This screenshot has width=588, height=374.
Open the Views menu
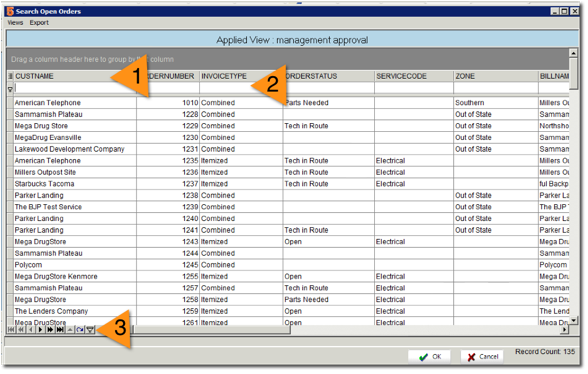coord(15,23)
